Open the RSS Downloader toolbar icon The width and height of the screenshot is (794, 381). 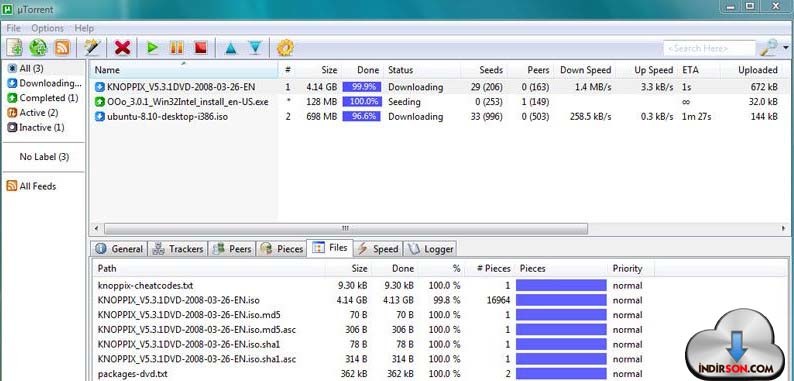coord(62,48)
